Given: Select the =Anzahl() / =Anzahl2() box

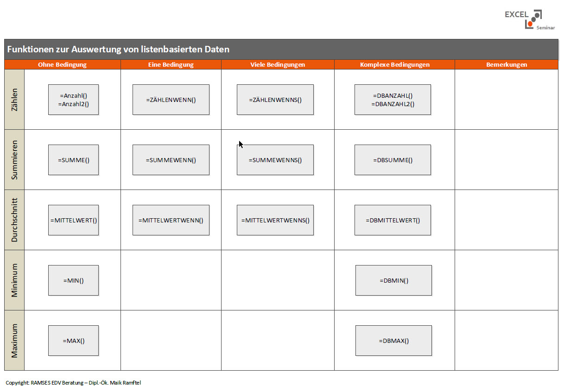Looking at the screenshot, I should [x=73, y=100].
